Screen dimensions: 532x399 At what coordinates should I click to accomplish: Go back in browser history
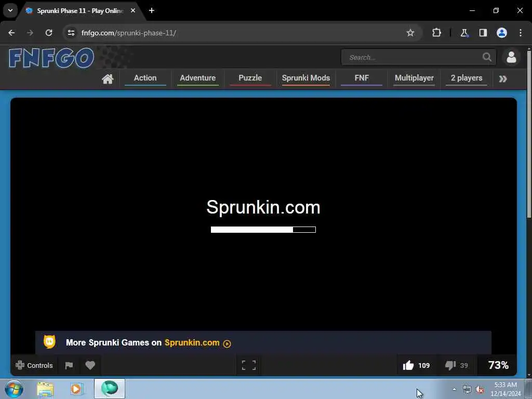coord(11,33)
